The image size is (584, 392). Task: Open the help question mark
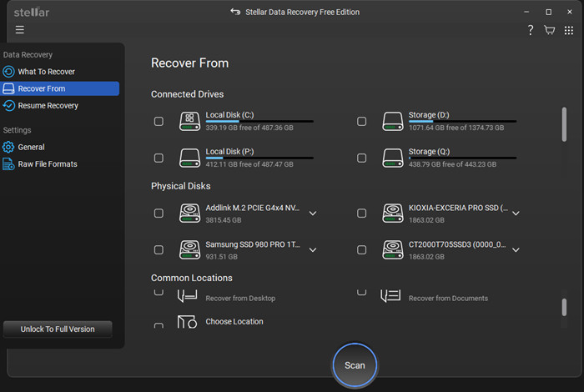click(531, 30)
